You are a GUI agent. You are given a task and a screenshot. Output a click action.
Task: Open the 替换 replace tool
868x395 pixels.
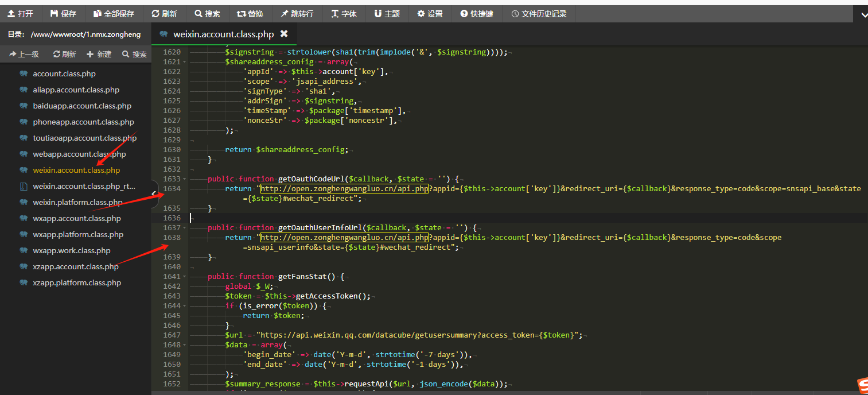pos(250,14)
